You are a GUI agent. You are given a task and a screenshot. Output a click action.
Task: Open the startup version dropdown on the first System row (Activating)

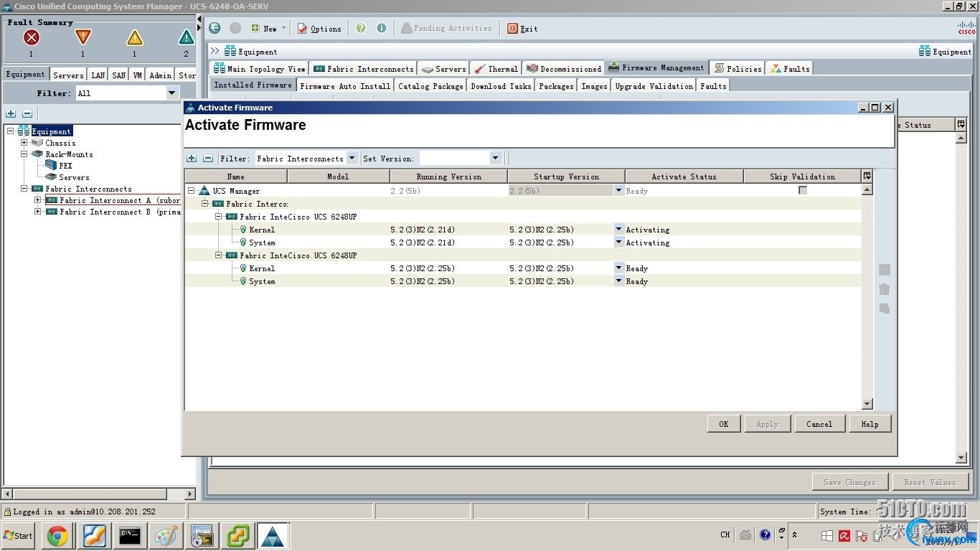pyautogui.click(x=618, y=242)
